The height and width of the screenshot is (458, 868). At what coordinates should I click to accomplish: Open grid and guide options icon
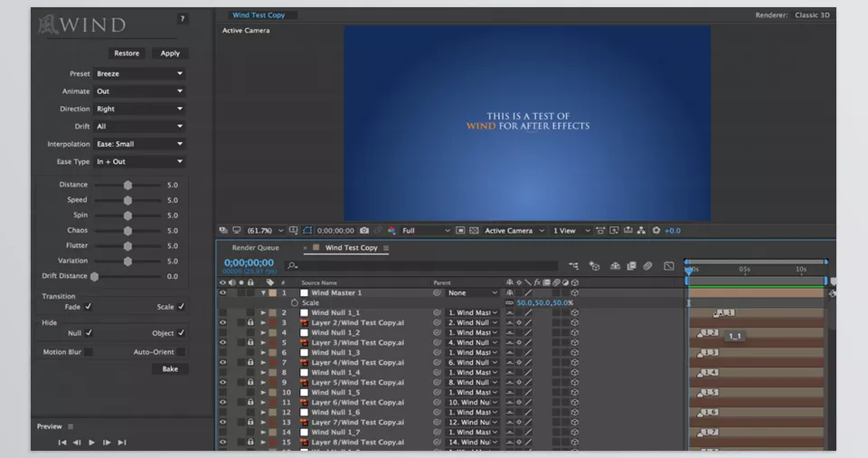(293, 231)
